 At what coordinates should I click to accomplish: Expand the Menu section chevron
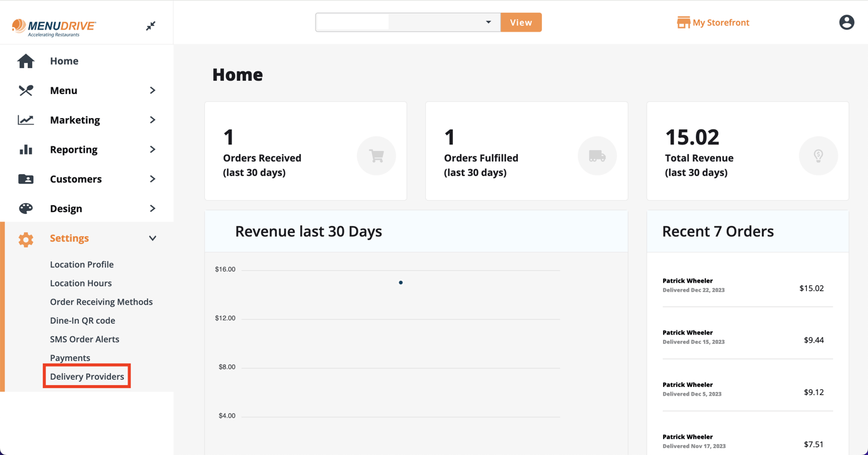(x=152, y=90)
